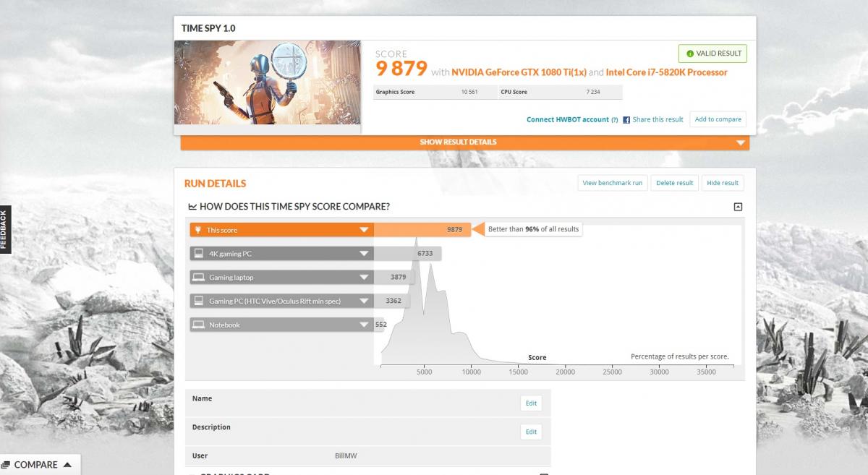This screenshot has width=868, height=475.
Task: Click the Time Spy benchmark thumbnail image
Action: (x=268, y=82)
